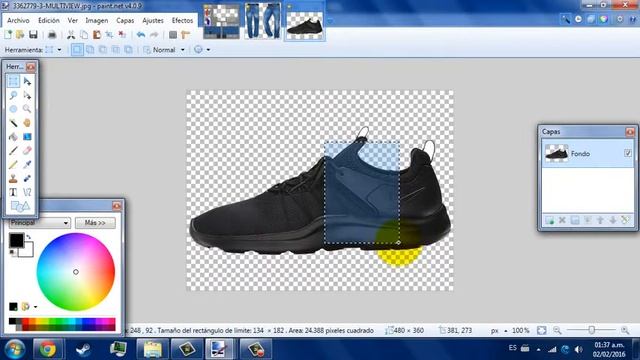Viewport: 640px width, 360px height.
Task: Select the Eraser tool
Action: click(x=27, y=151)
